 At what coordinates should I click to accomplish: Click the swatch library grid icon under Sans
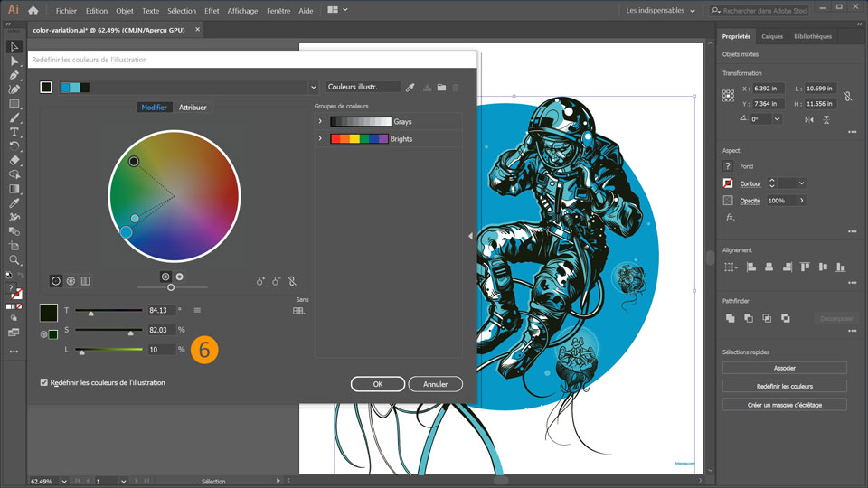[x=298, y=311]
